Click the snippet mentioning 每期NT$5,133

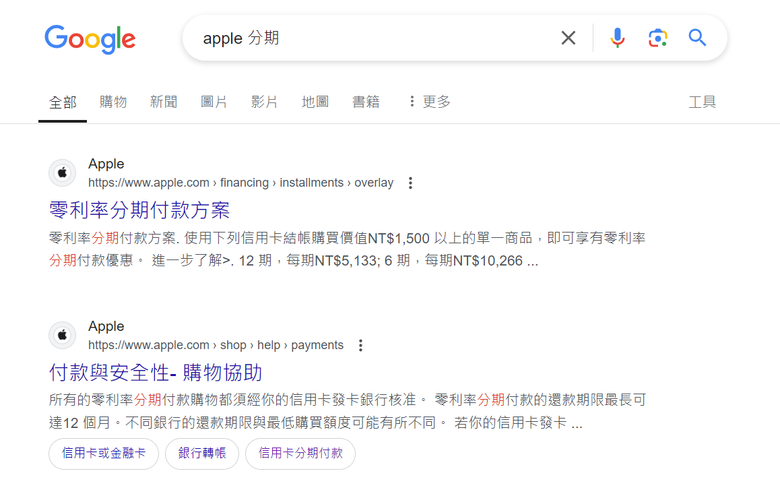347,249
